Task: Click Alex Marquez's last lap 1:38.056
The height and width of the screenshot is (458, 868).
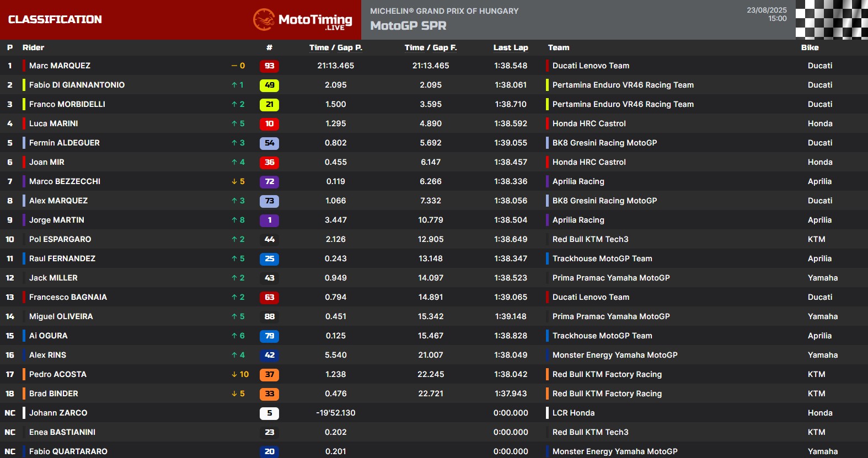Action: (511, 201)
